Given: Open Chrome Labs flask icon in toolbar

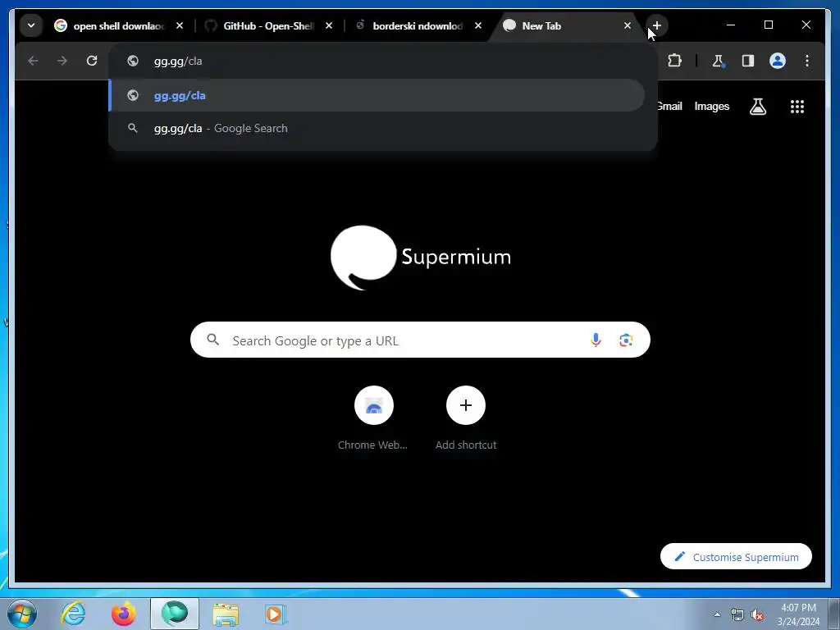Looking at the screenshot, I should point(719,61).
